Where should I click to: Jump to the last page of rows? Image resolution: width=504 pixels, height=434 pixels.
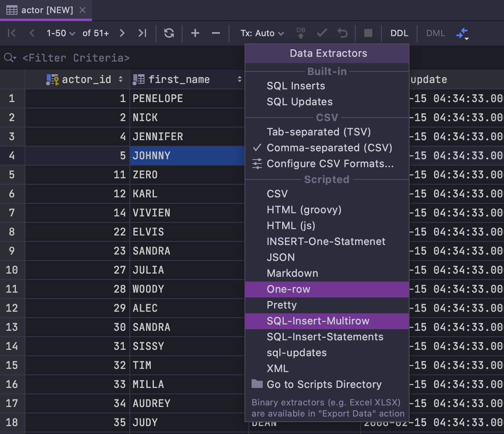[x=142, y=33]
